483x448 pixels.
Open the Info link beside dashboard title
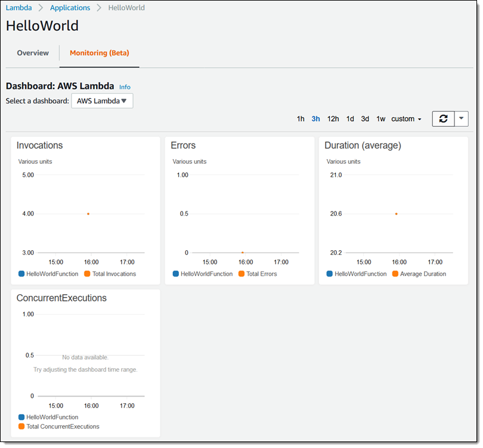[125, 87]
